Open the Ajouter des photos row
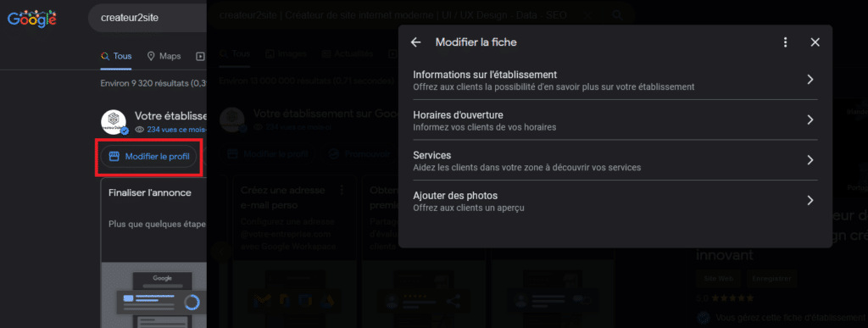The height and width of the screenshot is (328, 868). [x=615, y=200]
